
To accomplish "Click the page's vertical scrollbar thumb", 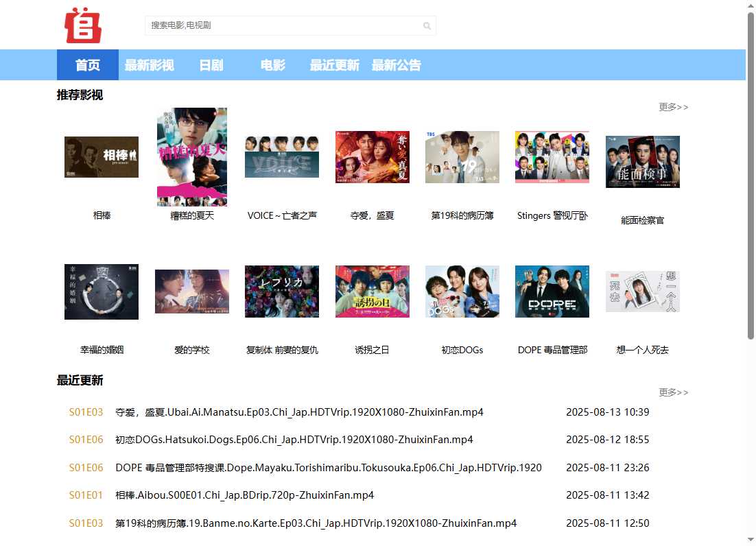I will tap(751, 175).
